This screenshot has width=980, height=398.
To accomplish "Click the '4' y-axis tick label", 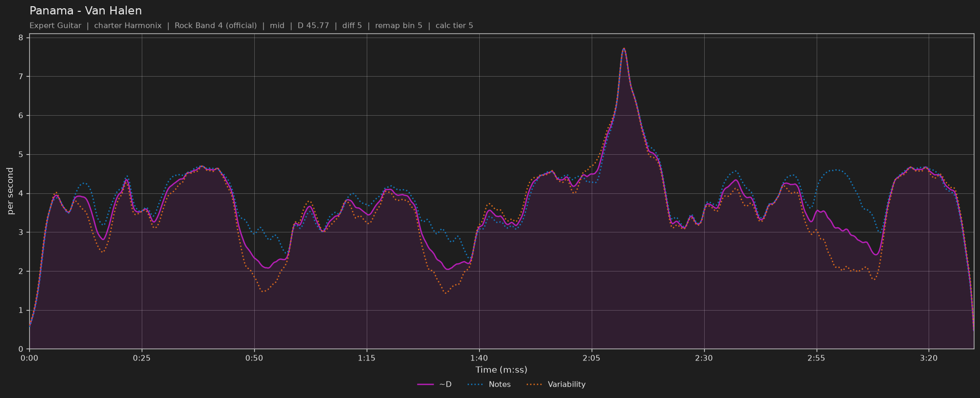I will coord(21,193).
